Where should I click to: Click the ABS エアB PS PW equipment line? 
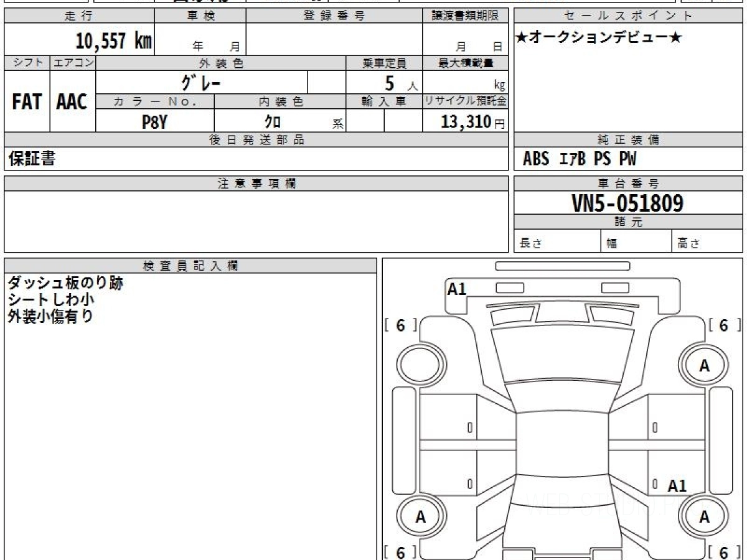coord(580,159)
